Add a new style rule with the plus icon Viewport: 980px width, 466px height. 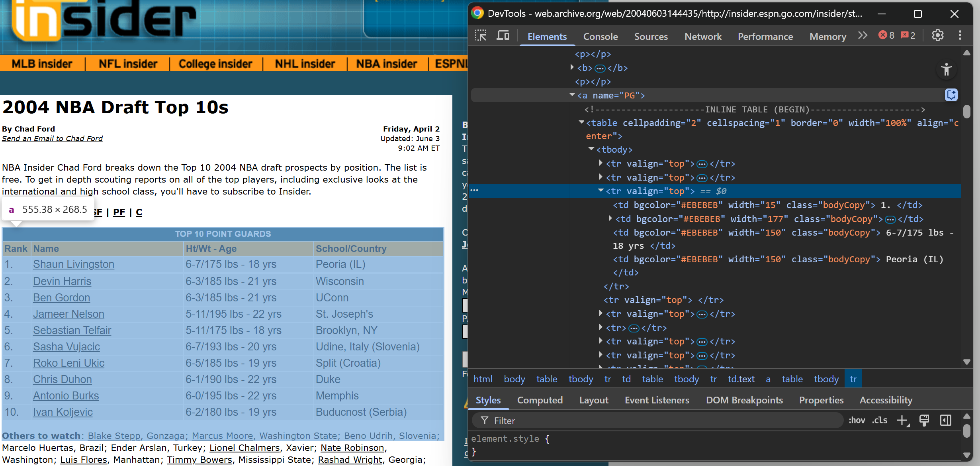tap(903, 420)
